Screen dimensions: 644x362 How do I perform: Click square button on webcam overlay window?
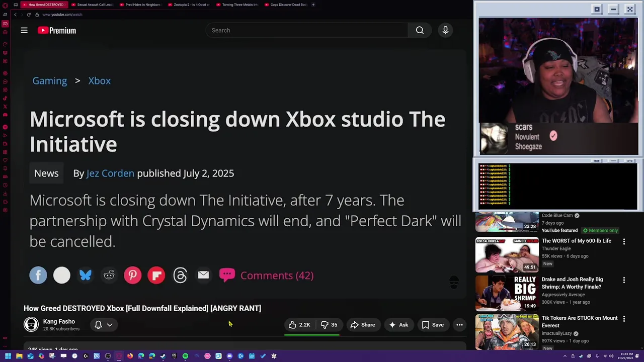597,9
